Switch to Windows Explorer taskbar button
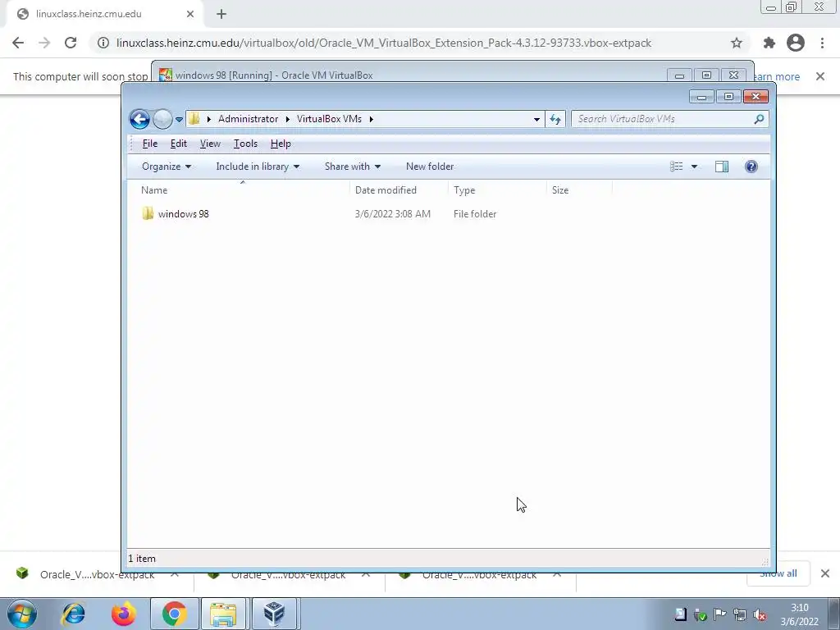The height and width of the screenshot is (630, 840). click(223, 614)
